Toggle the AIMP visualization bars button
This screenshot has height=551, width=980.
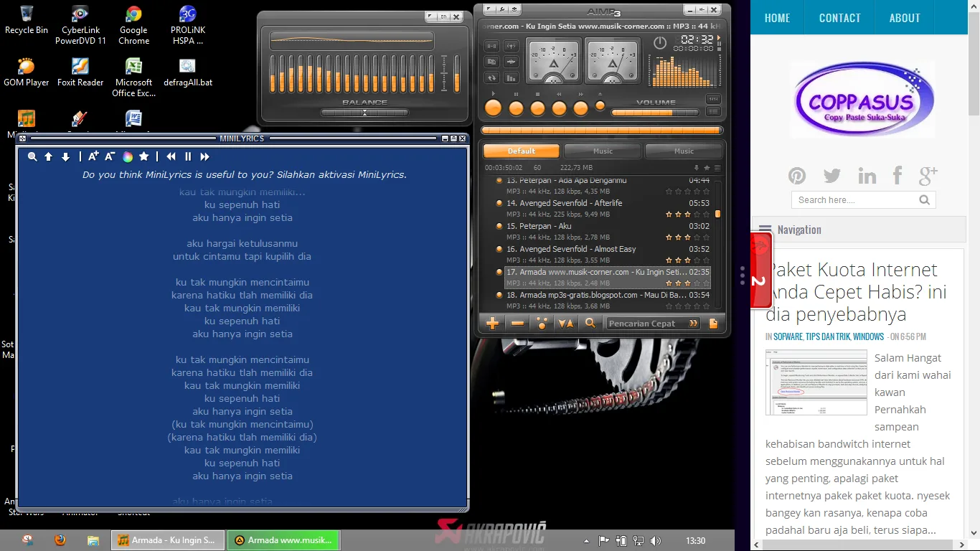(512, 77)
